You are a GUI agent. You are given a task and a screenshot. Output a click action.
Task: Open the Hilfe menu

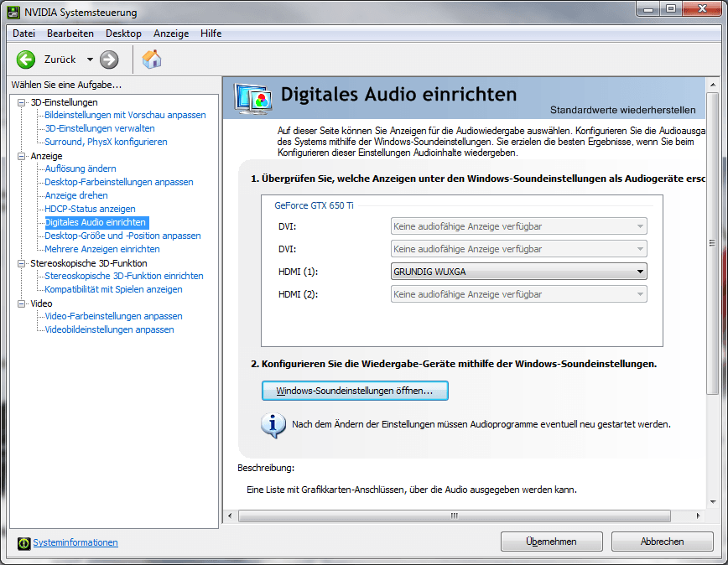point(211,34)
